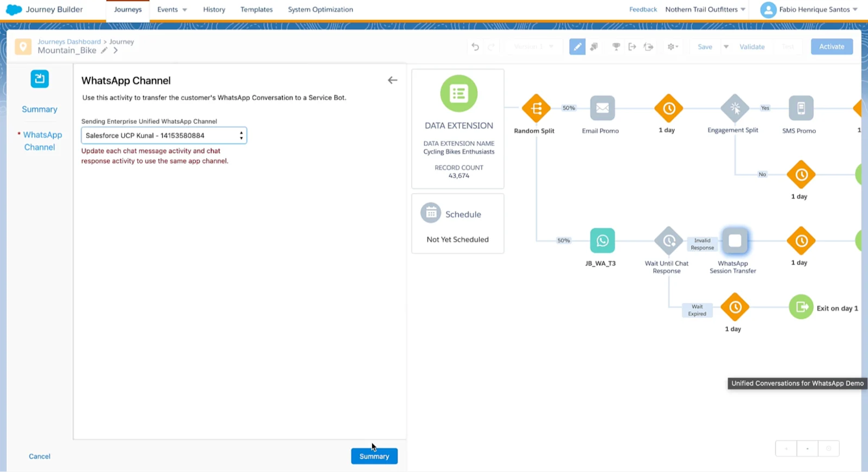Click the Salesforce cloud logo
The height and width of the screenshot is (472, 868).
(14, 9)
